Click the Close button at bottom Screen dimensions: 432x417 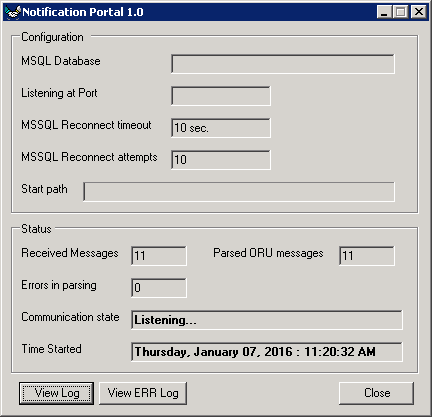click(x=377, y=393)
